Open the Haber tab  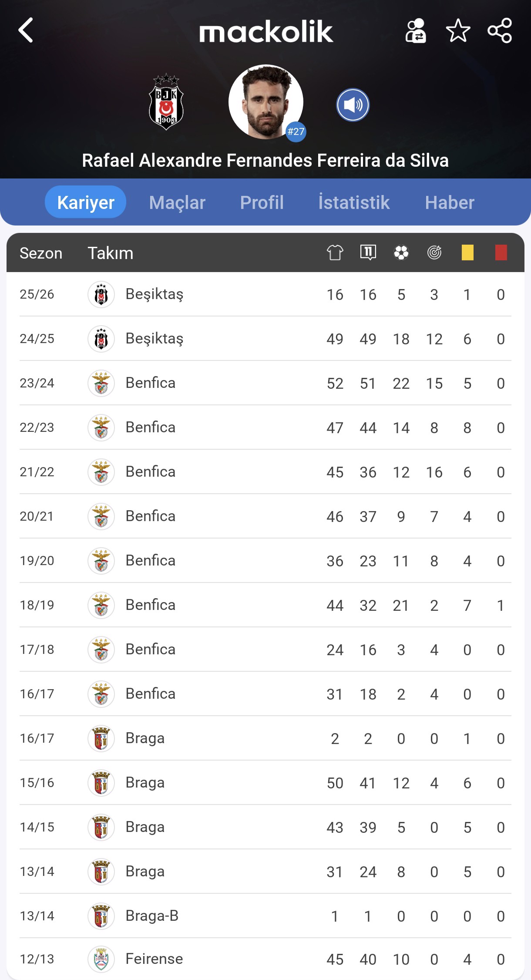point(450,202)
